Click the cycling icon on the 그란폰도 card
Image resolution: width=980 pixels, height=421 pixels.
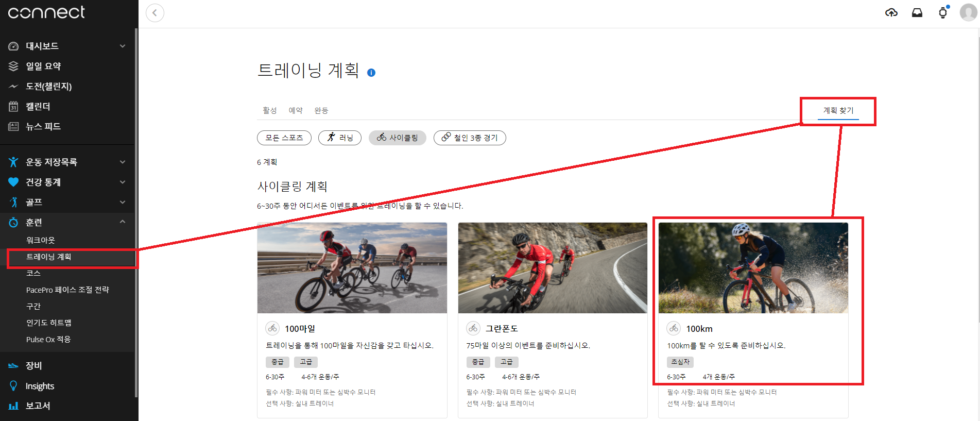click(x=473, y=328)
